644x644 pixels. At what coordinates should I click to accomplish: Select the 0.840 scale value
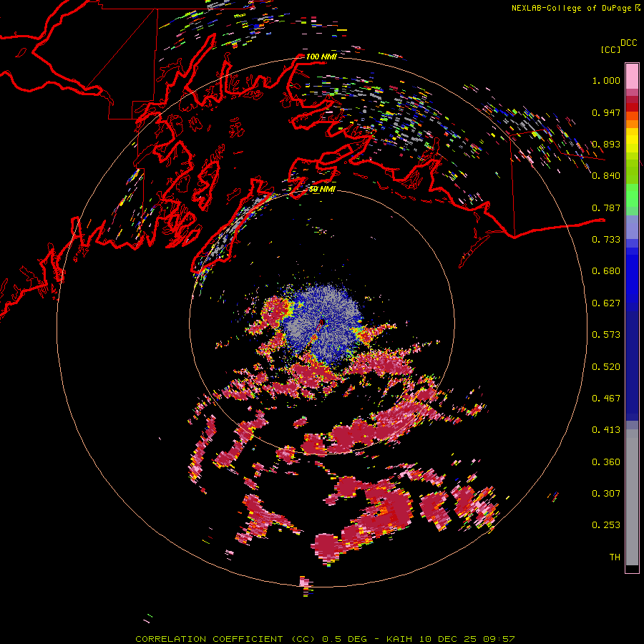pyautogui.click(x=606, y=176)
